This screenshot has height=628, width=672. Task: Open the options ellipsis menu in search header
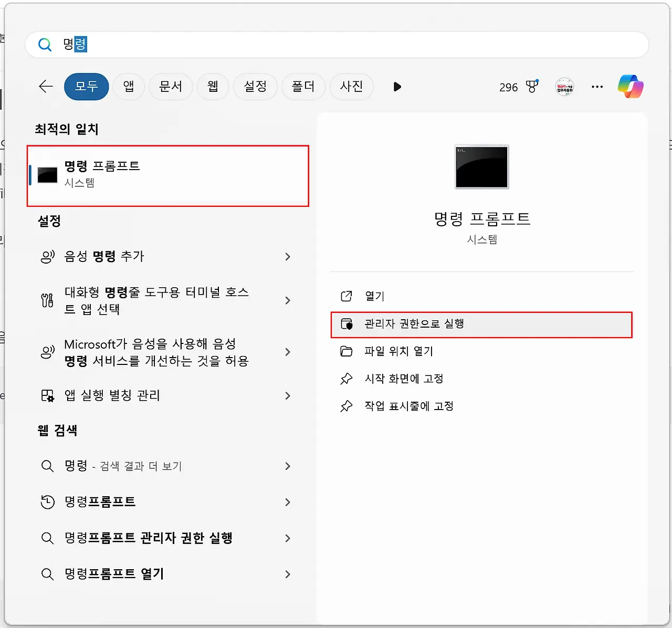click(x=597, y=87)
